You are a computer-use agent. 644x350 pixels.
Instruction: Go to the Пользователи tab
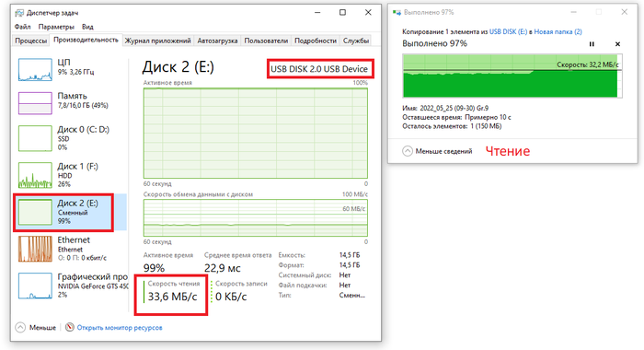tap(266, 41)
